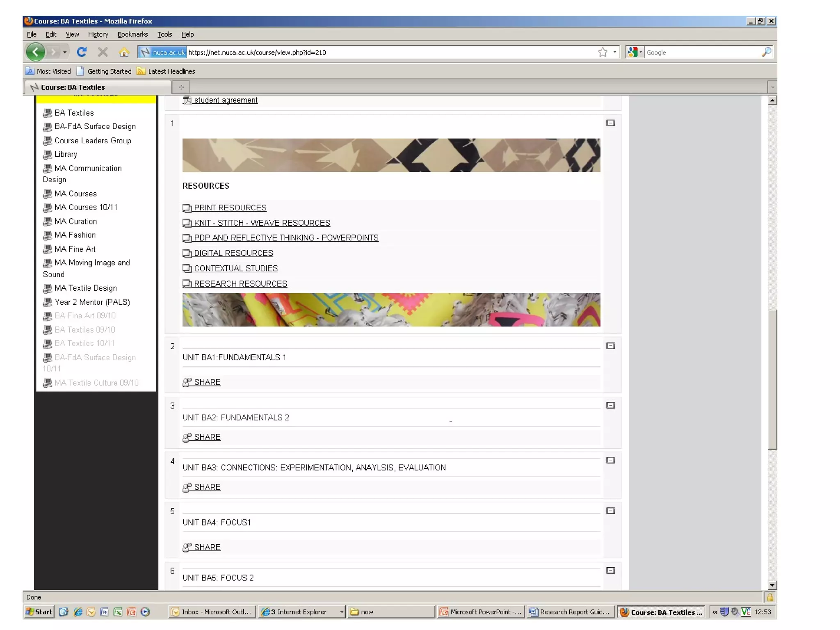The image size is (840, 630).
Task: Bookmark the page using the star icon
Action: click(x=603, y=52)
